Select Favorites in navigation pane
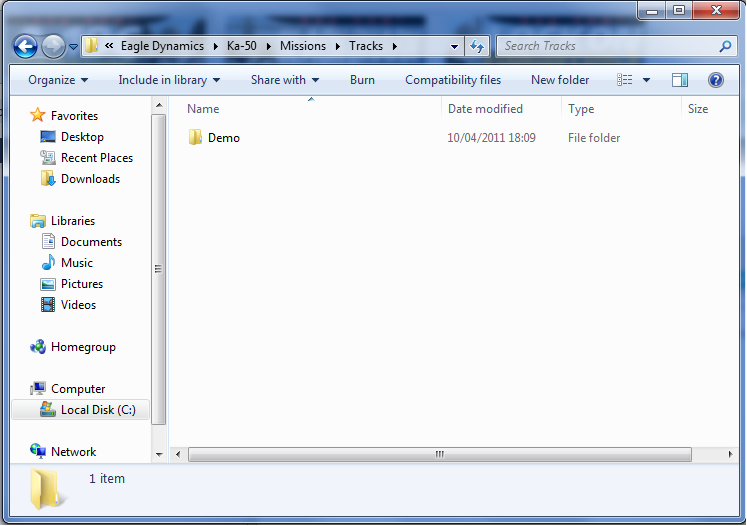This screenshot has height=526, width=747. [74, 116]
